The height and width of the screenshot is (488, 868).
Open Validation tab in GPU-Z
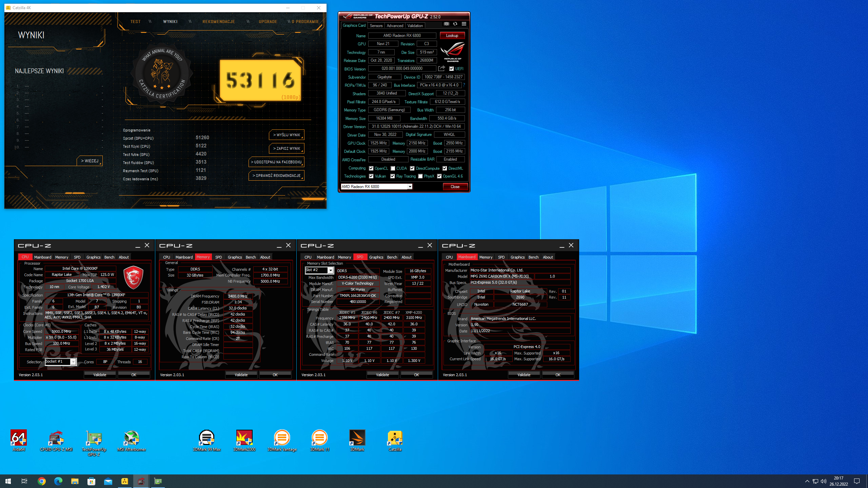(415, 26)
